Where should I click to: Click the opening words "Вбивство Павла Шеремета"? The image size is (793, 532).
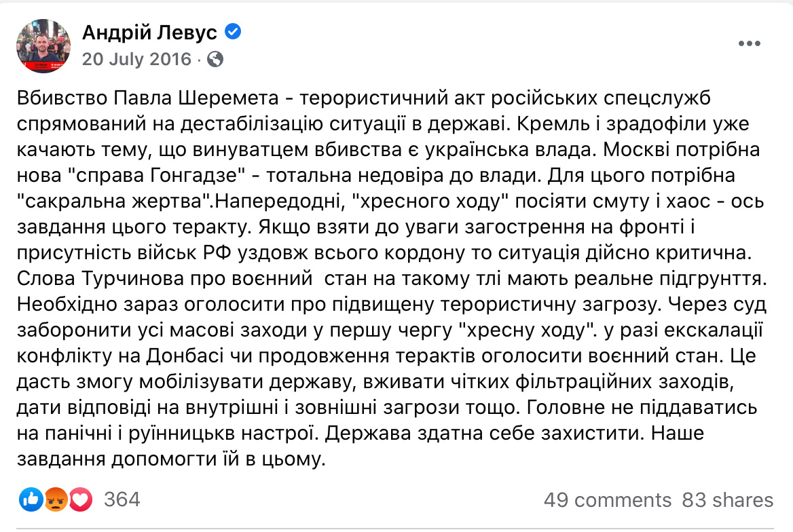(148, 98)
